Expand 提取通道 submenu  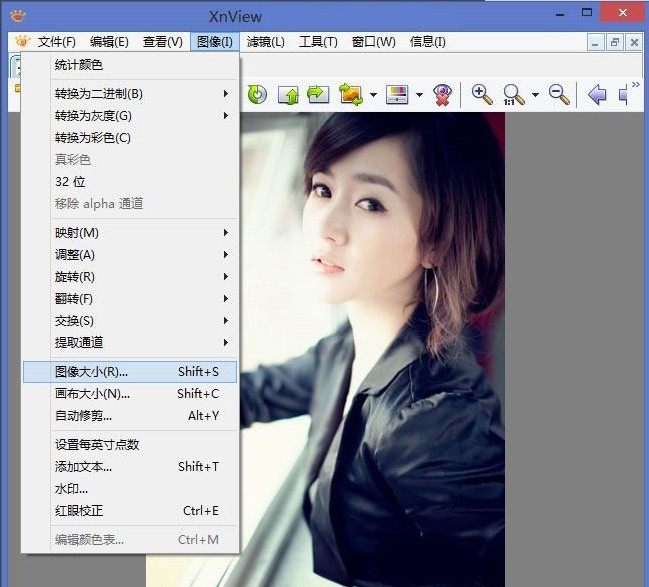(x=130, y=343)
